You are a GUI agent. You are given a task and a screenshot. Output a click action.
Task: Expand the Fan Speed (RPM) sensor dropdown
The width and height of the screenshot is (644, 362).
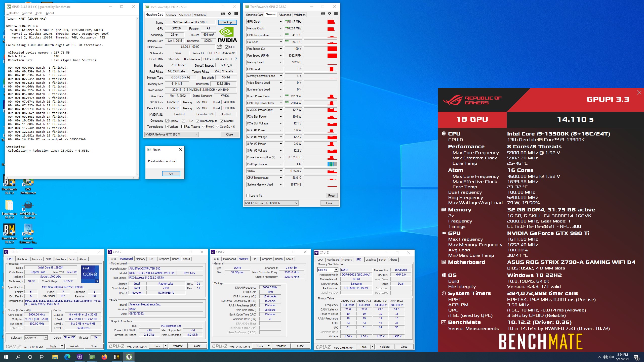pyautogui.click(x=281, y=56)
